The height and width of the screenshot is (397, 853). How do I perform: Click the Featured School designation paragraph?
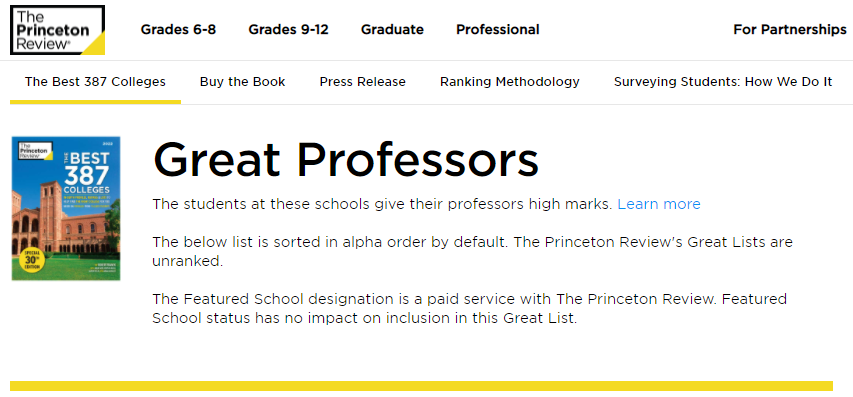tap(469, 308)
